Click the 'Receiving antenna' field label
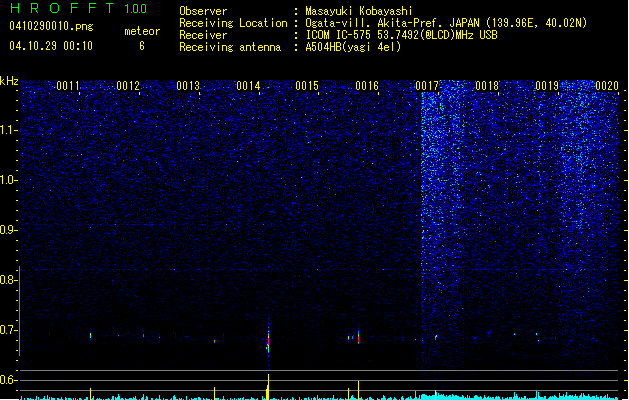The height and width of the screenshot is (400, 629). [x=230, y=47]
